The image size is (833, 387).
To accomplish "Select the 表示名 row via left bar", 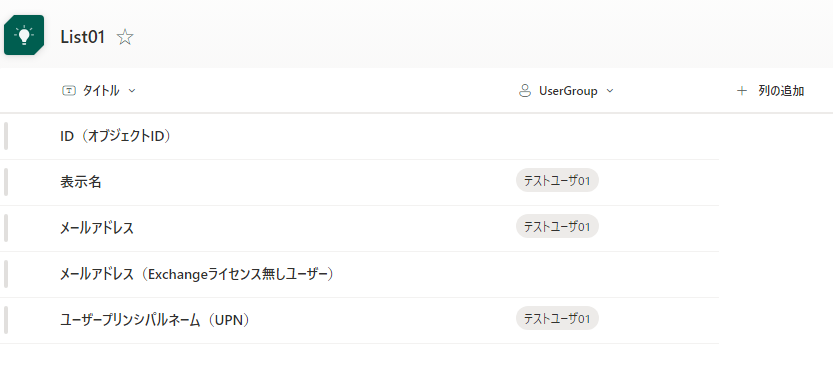I will point(6,182).
